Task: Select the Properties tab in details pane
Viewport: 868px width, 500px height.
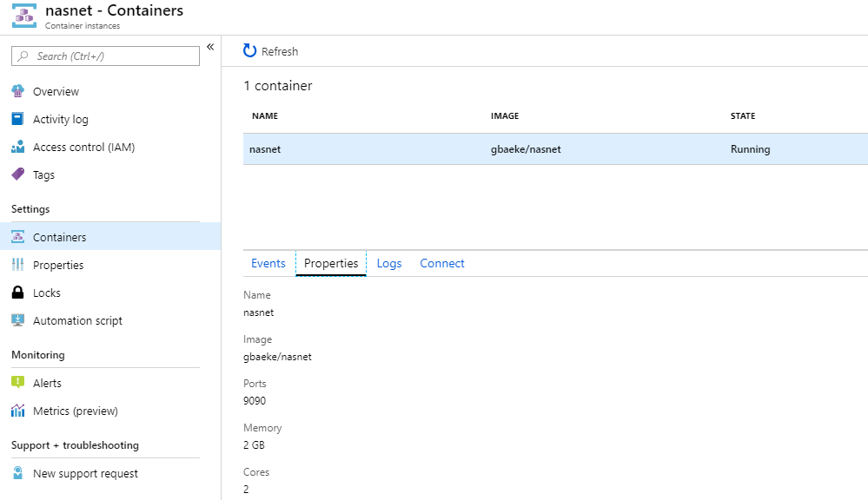Action: 331,263
